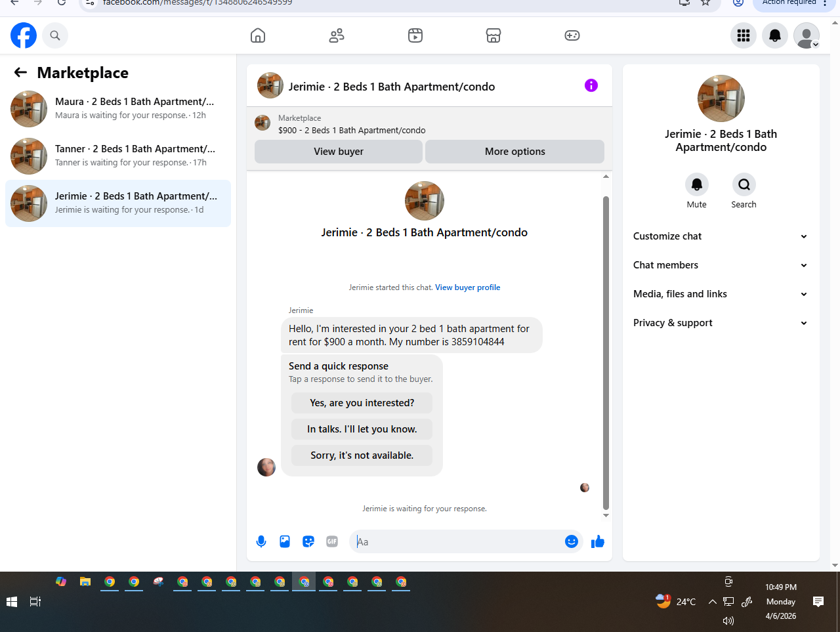Open the emoji picker smiley

click(572, 541)
